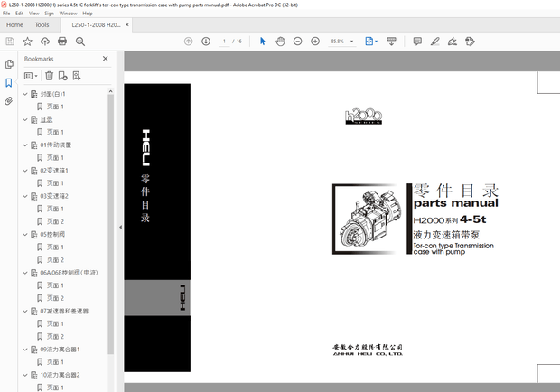This screenshot has width=560, height=392.
Task: Zoom in with plus icon
Action: [x=315, y=42]
